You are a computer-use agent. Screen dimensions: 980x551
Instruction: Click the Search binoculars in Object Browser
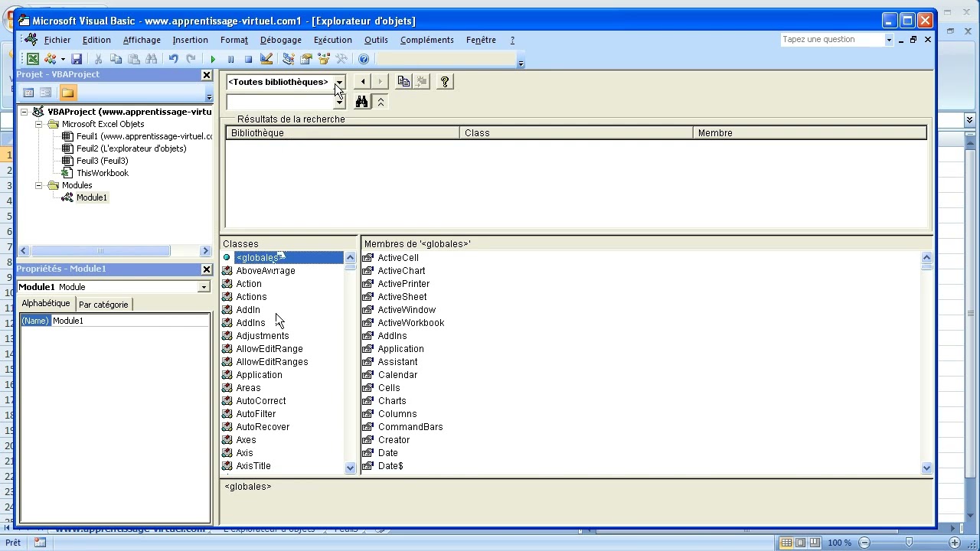coord(362,102)
